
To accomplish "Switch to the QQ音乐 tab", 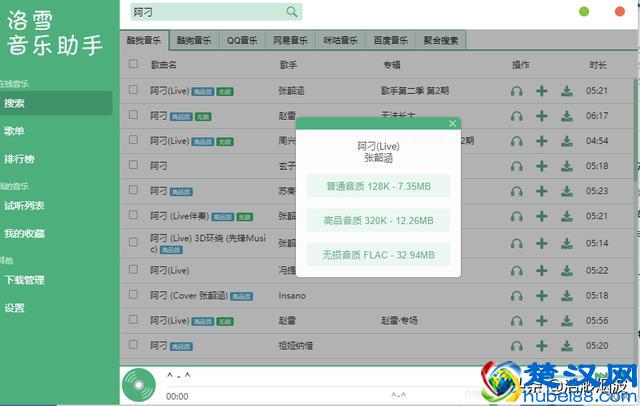I will [x=242, y=40].
